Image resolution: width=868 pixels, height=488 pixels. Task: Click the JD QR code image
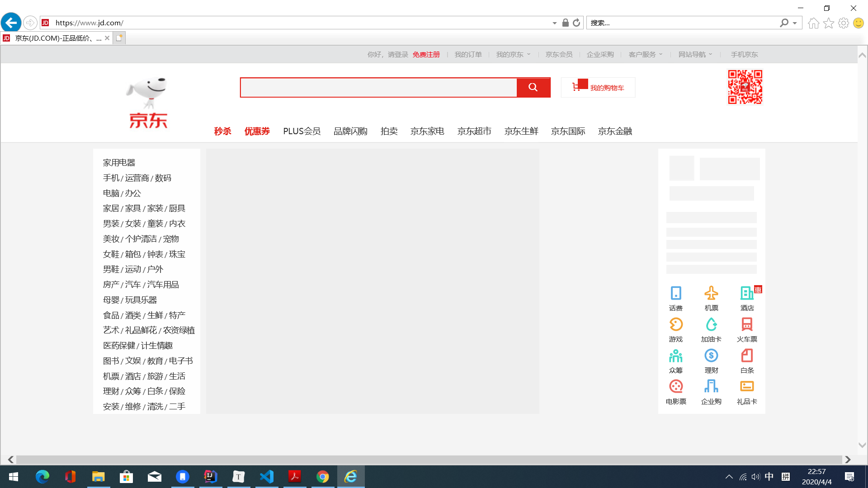(x=745, y=87)
